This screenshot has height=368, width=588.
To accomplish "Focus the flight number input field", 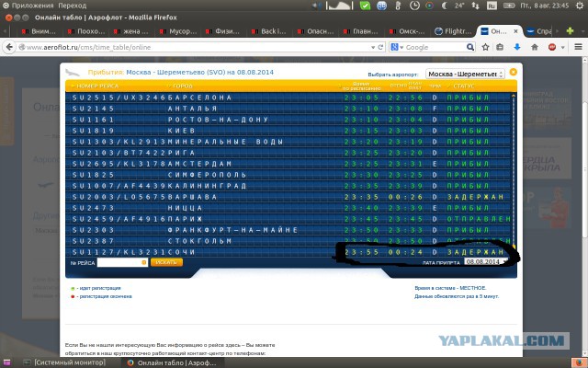I will click(x=122, y=262).
